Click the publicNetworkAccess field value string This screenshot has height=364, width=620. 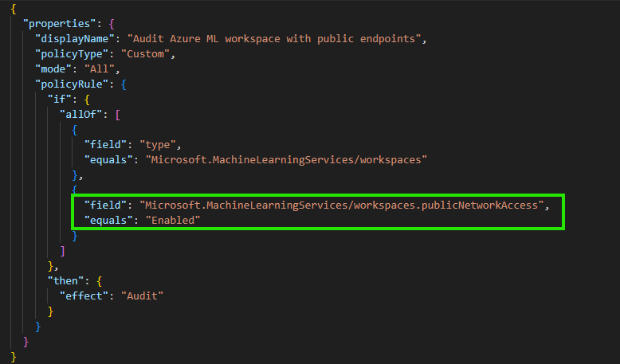coord(342,205)
